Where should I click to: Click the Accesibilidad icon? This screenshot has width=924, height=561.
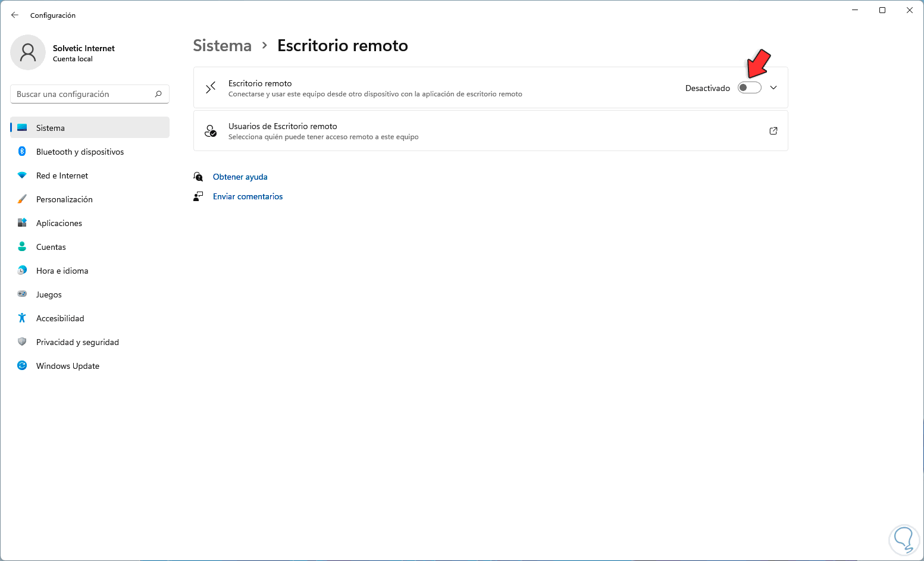click(22, 318)
